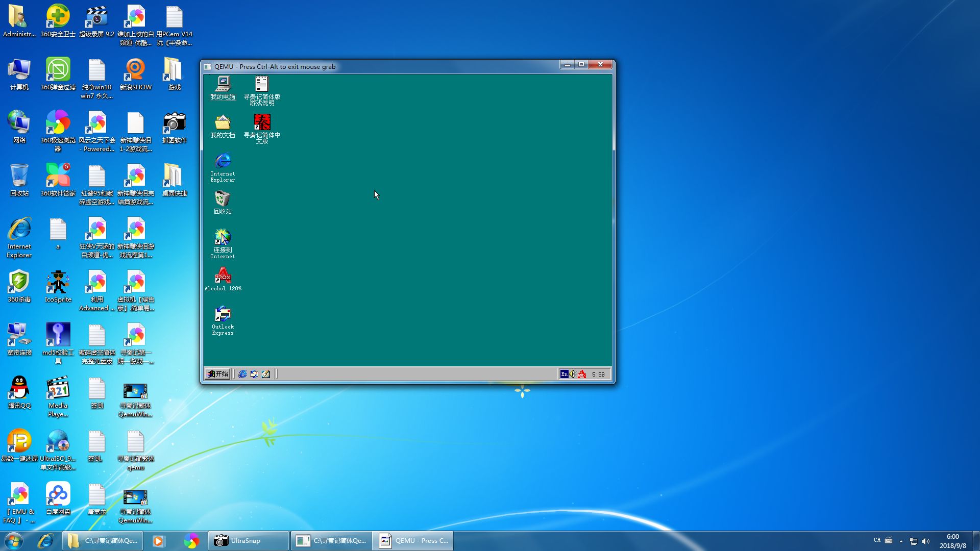Click 360 browser pinned taskbar icon
Image resolution: width=980 pixels, height=551 pixels.
pos(191,541)
